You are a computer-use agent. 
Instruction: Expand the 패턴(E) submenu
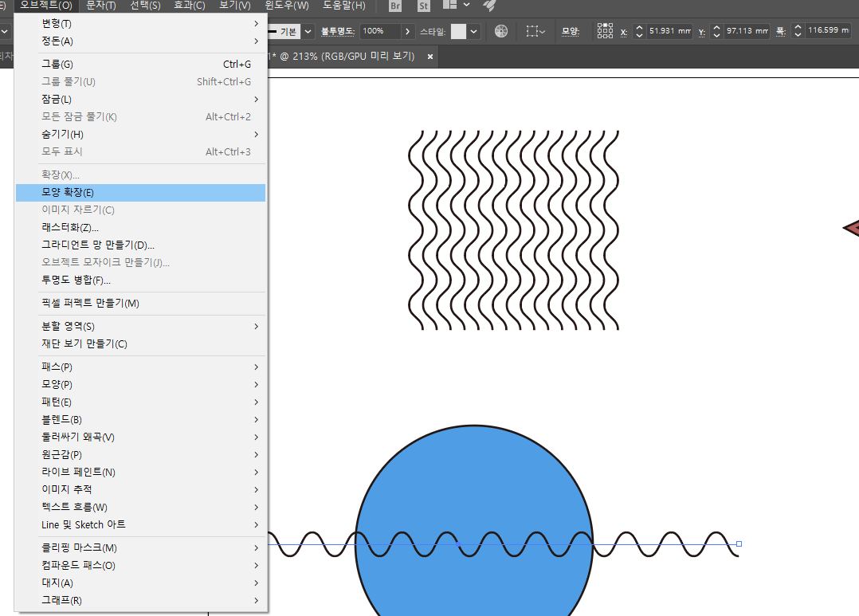(141, 402)
